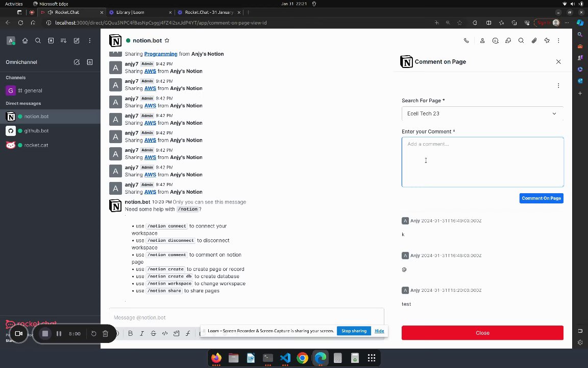Screen dimensions: 588x368
Task: Focus the 'Add a comment...' text area
Action: click(482, 162)
